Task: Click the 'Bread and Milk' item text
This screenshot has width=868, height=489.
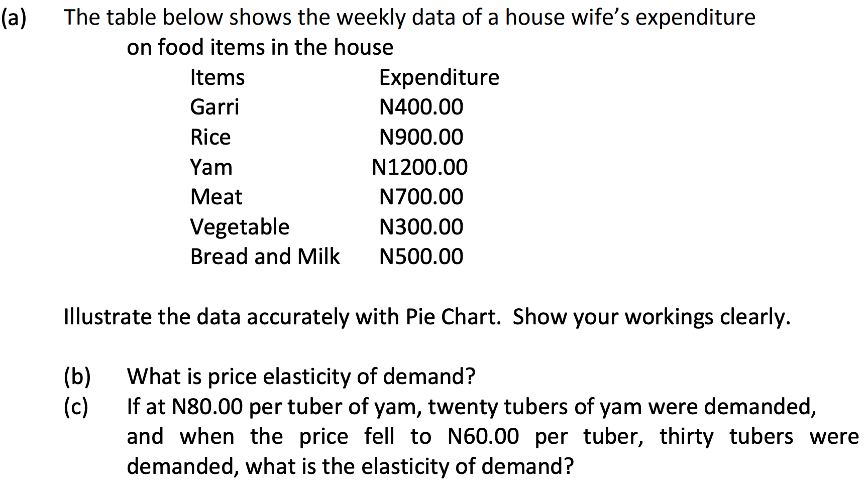Action: pos(265,257)
